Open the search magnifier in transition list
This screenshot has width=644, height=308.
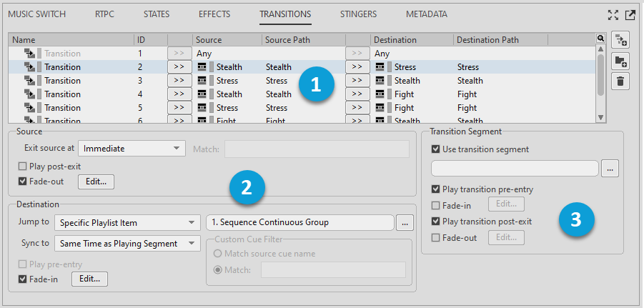[600, 39]
